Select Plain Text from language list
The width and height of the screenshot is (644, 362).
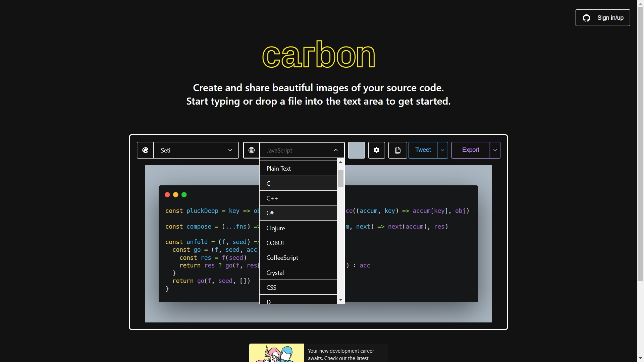tap(298, 169)
